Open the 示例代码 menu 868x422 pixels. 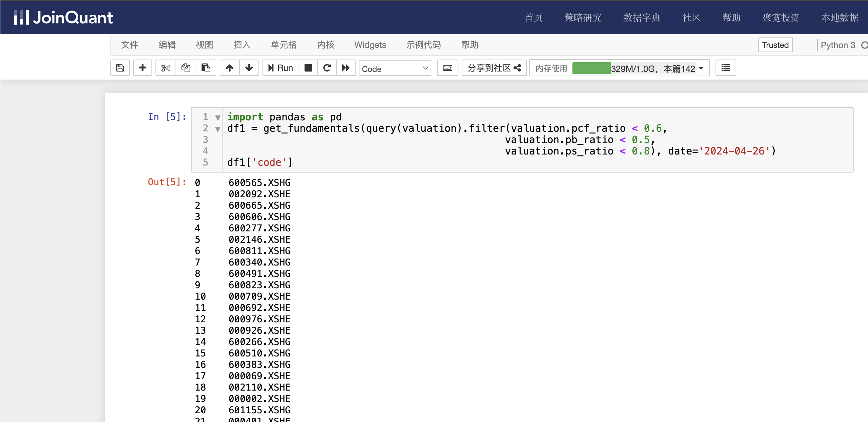point(423,45)
